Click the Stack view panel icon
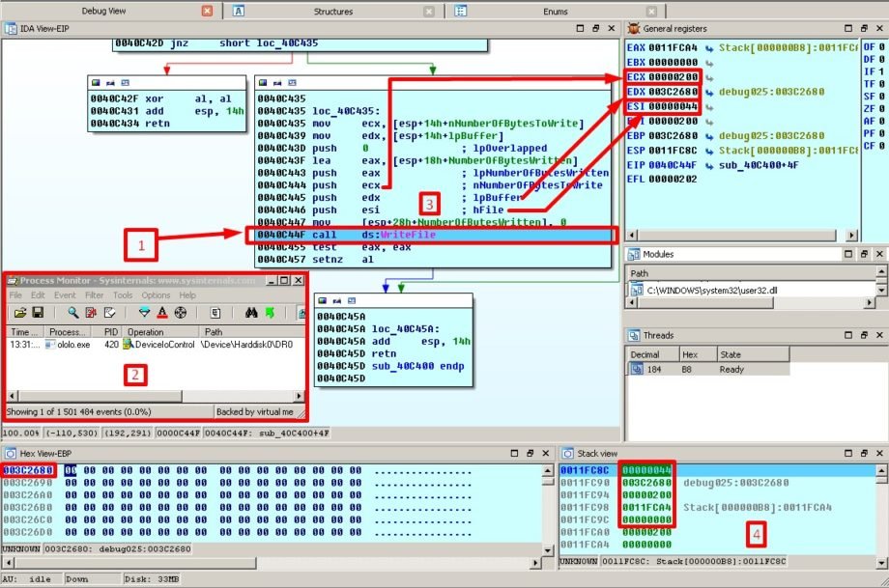Viewport: 889px width, 588px height. pyautogui.click(x=567, y=453)
